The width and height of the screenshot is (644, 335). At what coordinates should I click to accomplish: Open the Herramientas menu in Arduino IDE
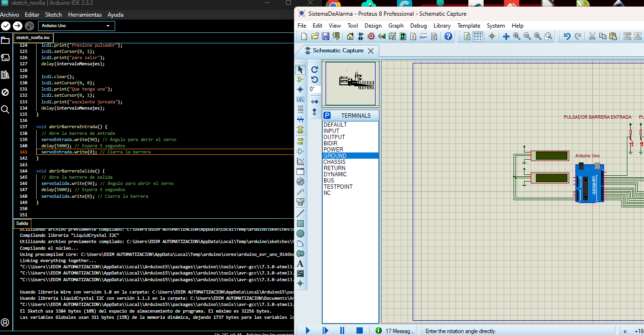pyautogui.click(x=85, y=15)
